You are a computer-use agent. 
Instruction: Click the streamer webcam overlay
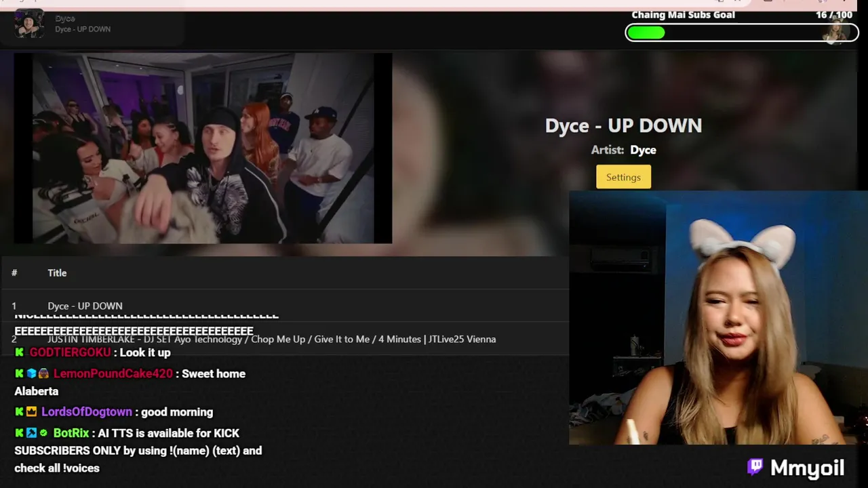click(718, 318)
